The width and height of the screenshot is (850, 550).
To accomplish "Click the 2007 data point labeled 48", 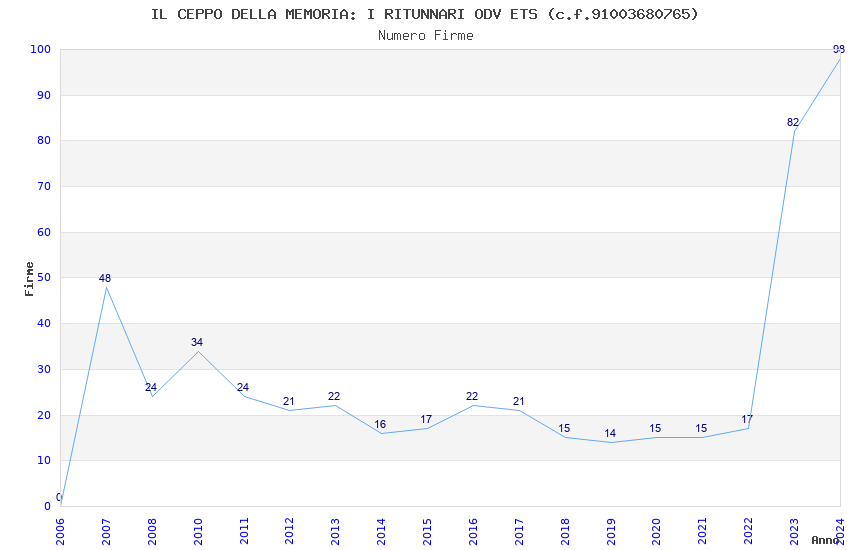I will [x=106, y=287].
